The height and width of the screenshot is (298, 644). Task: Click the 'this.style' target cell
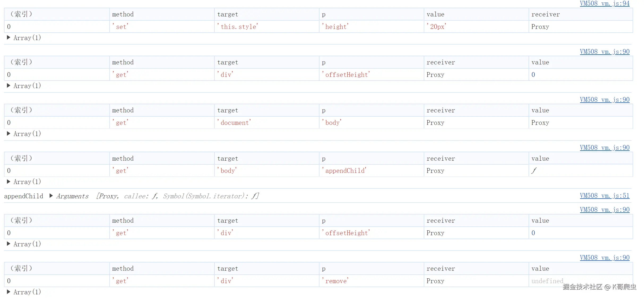click(x=237, y=27)
